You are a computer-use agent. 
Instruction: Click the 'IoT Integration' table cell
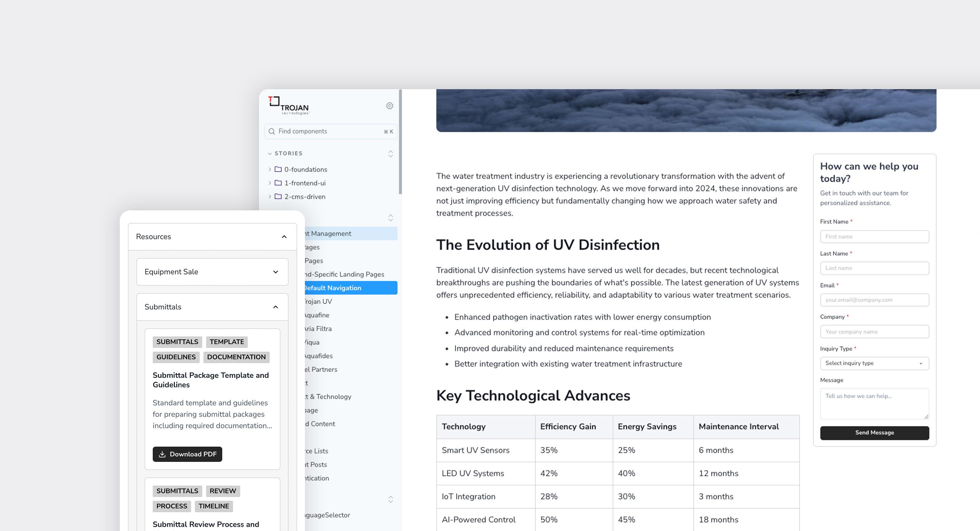tap(486, 497)
